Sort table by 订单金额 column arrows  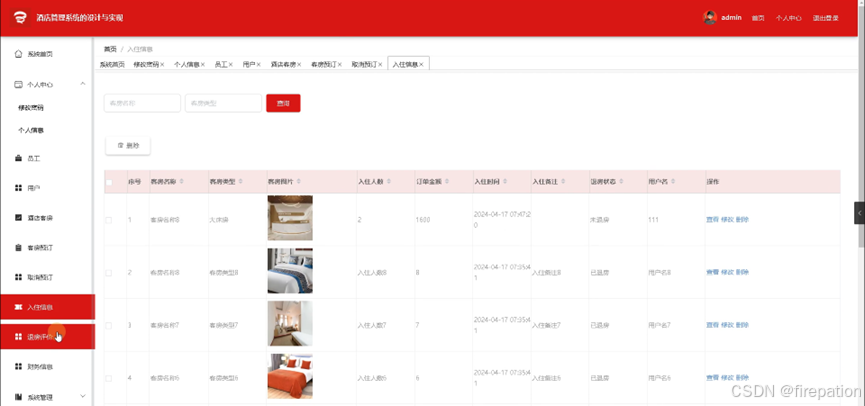coord(447,181)
